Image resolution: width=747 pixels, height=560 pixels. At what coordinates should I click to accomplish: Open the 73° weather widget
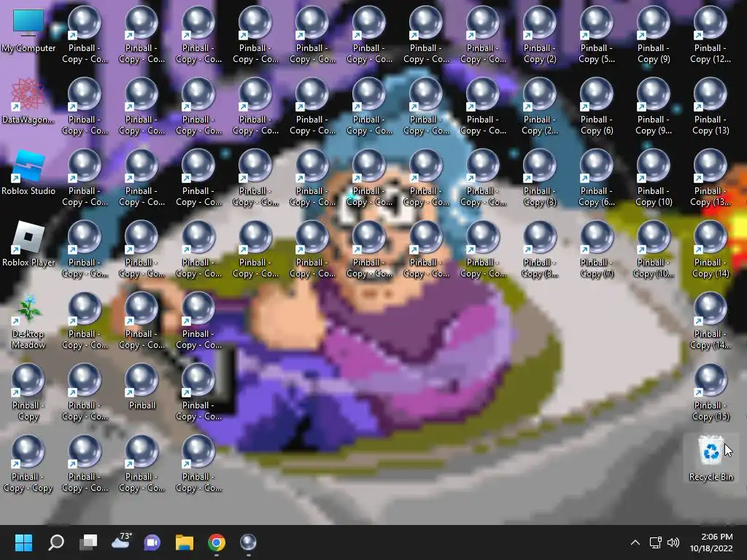(121, 542)
